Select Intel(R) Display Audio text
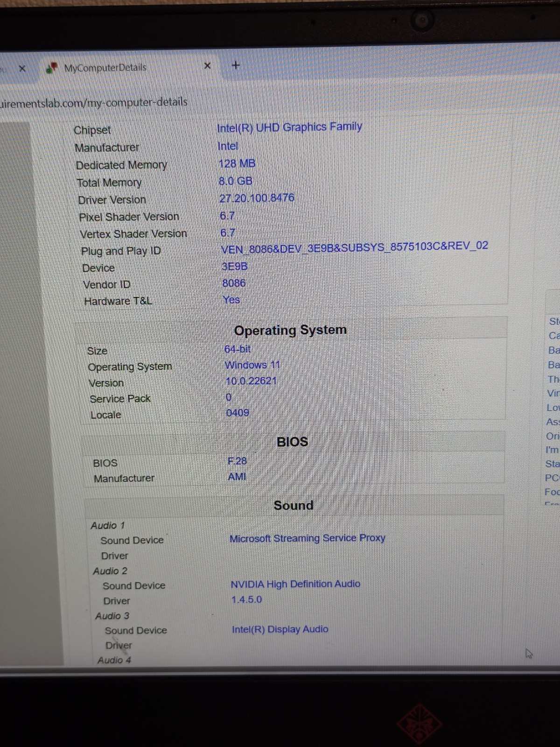Screen dimensions: 560x747 pos(280,629)
